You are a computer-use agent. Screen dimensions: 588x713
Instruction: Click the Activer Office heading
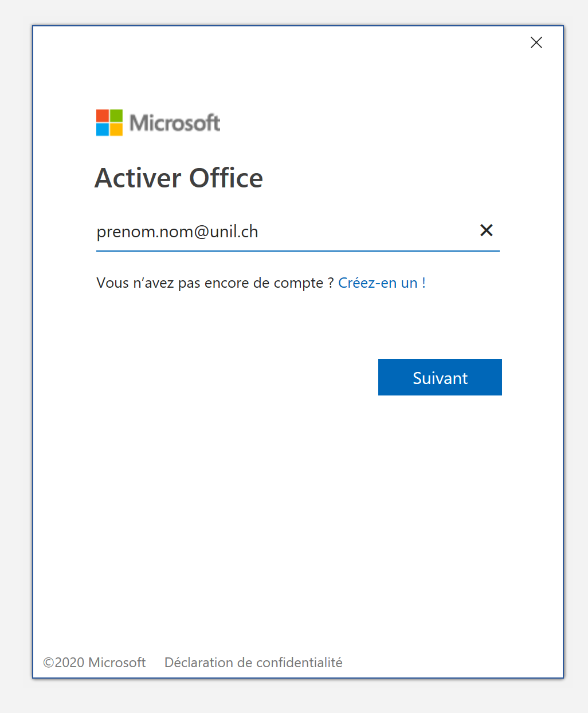pyautogui.click(x=179, y=178)
